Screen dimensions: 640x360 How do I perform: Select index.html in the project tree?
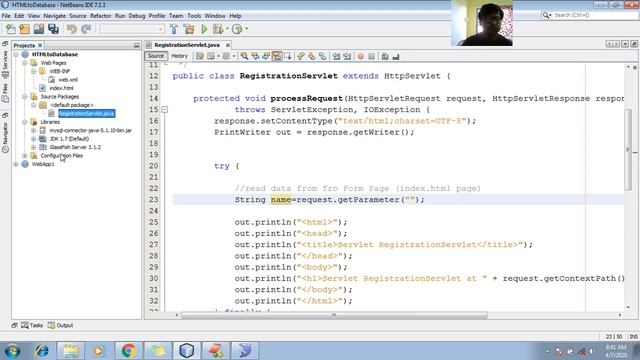click(61, 88)
